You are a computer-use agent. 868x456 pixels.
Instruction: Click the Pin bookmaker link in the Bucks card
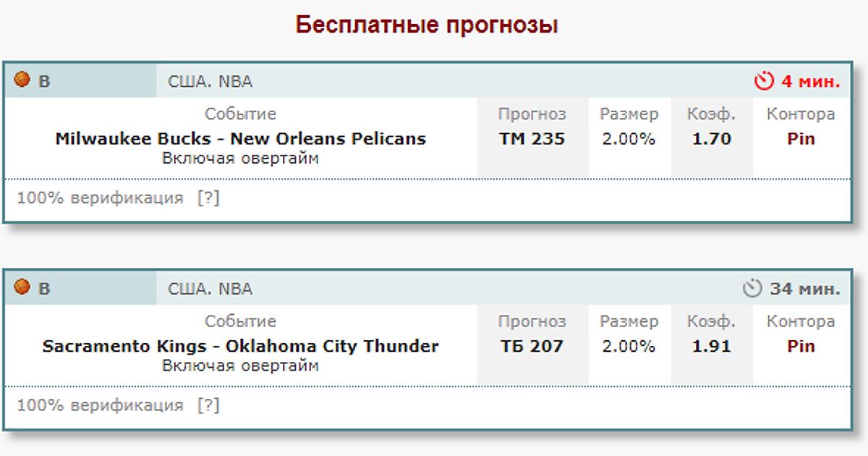pyautogui.click(x=801, y=138)
